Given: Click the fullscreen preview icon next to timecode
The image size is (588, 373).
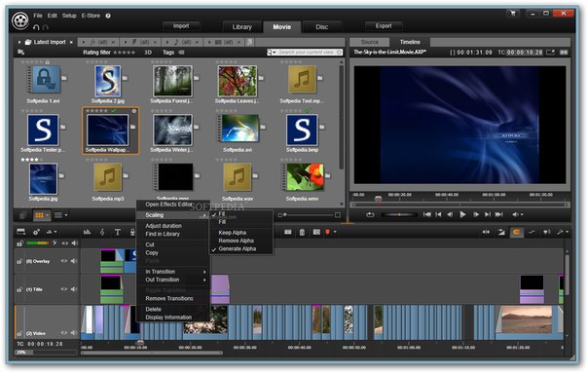Looking at the screenshot, I should click(x=550, y=53).
